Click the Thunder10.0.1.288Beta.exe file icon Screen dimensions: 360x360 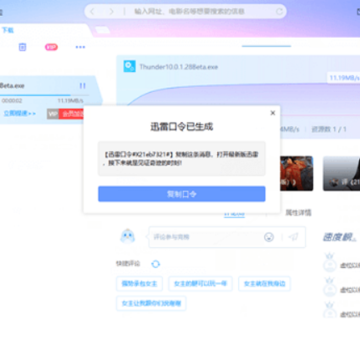click(x=129, y=66)
